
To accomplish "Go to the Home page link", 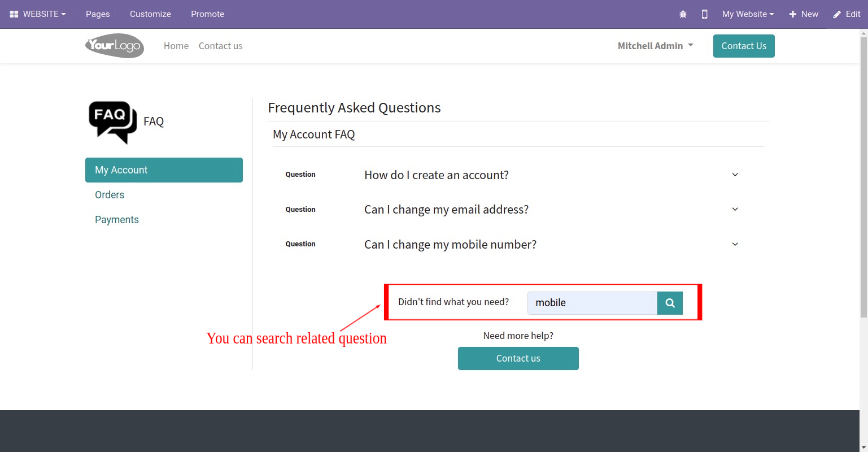I will click(x=176, y=46).
